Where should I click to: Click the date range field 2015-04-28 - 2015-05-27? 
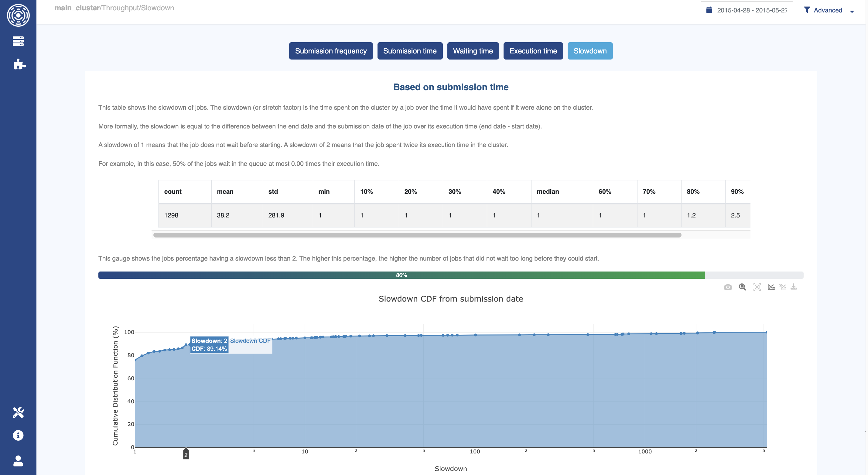click(746, 12)
